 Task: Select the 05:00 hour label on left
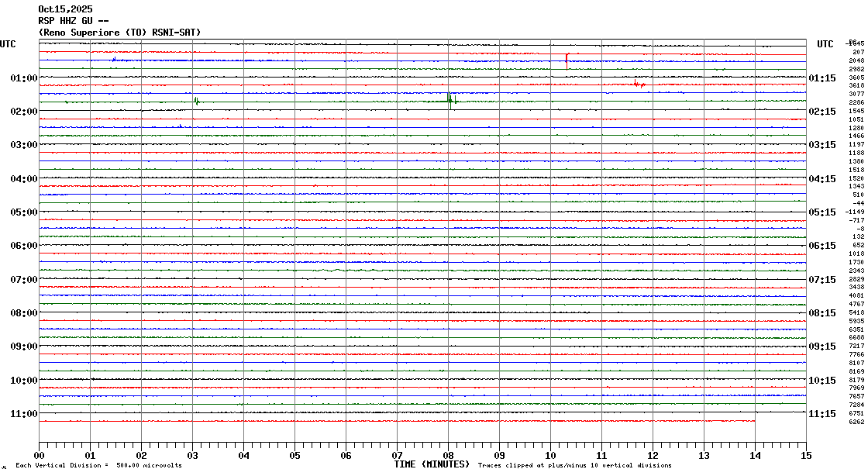(x=24, y=212)
